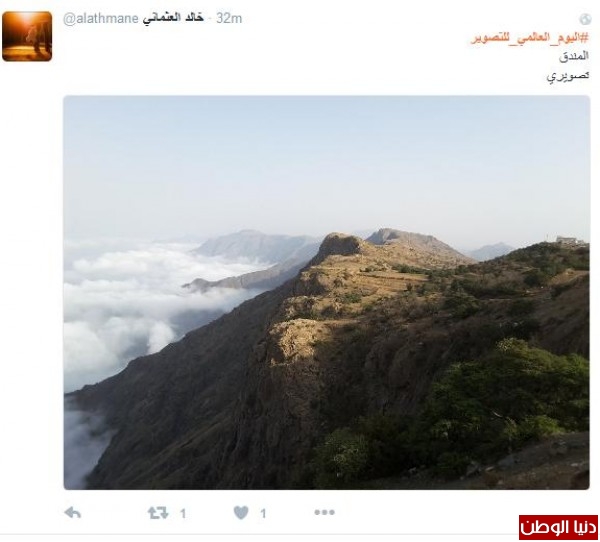Like the tweet using the heart icon
This screenshot has height=542, width=600.
point(241,513)
